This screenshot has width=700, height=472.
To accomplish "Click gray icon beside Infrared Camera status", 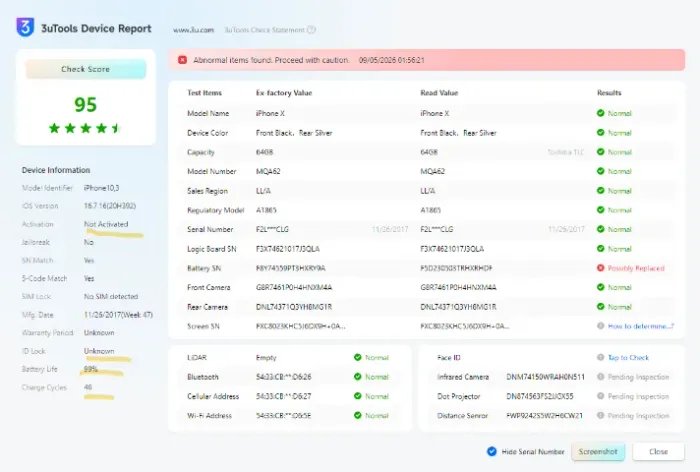I will [600, 377].
